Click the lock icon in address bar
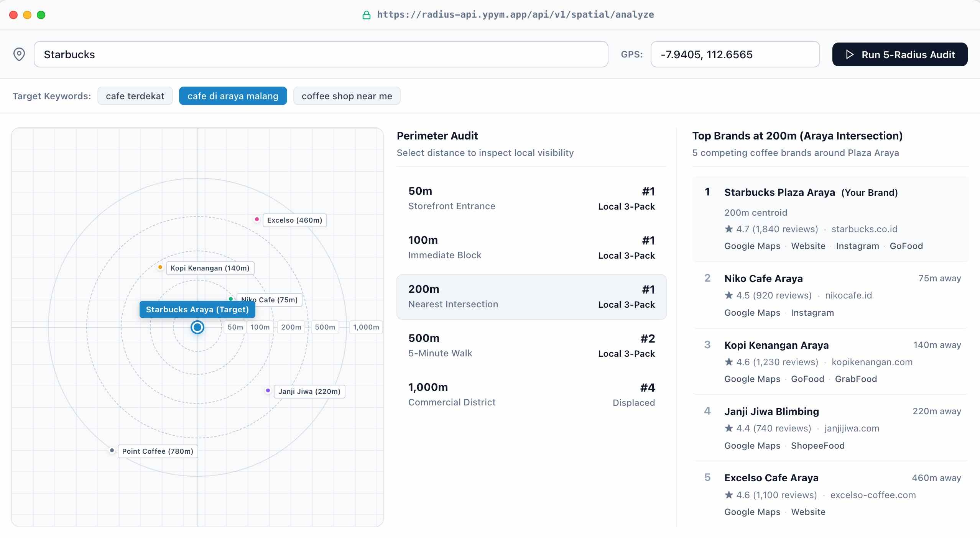Screen dimensions: 980x538 (367, 15)
